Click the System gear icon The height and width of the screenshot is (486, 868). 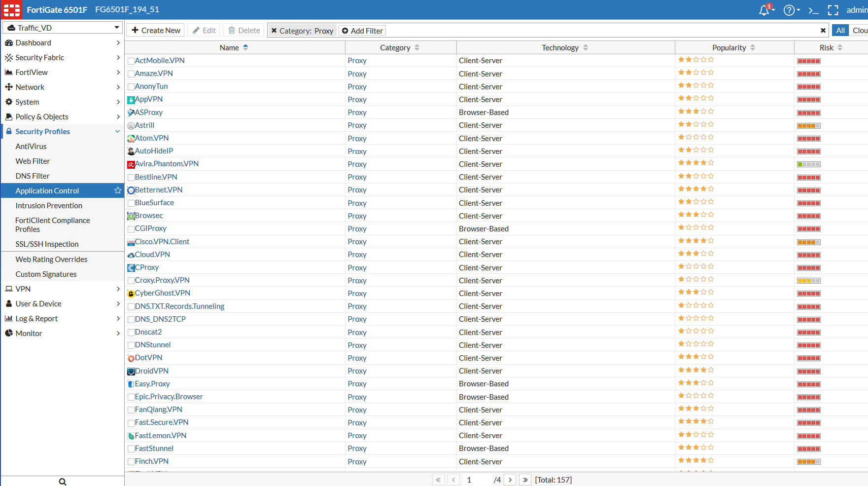(9, 102)
